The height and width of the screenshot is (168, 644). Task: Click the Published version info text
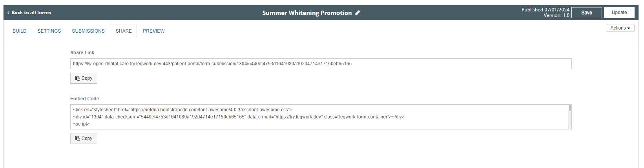(x=545, y=13)
